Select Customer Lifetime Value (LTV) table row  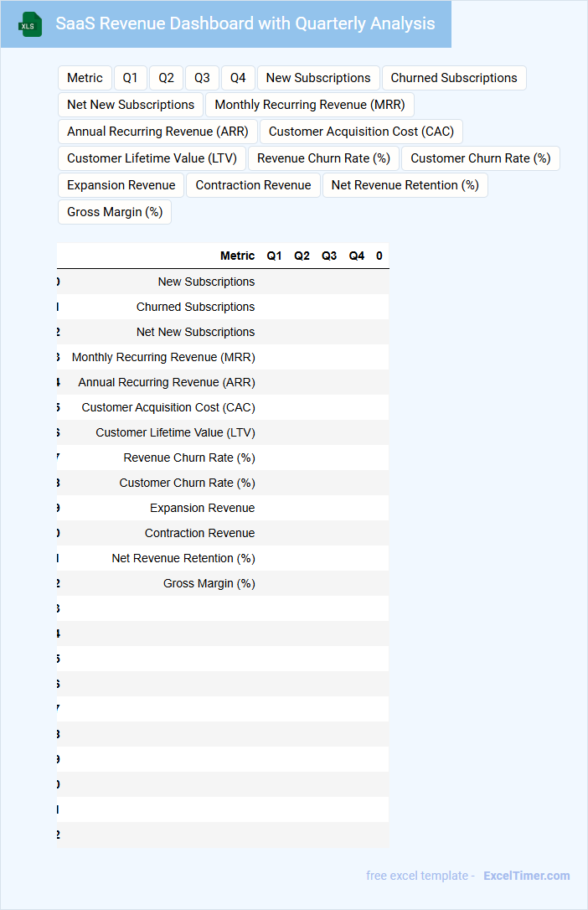tap(223, 432)
